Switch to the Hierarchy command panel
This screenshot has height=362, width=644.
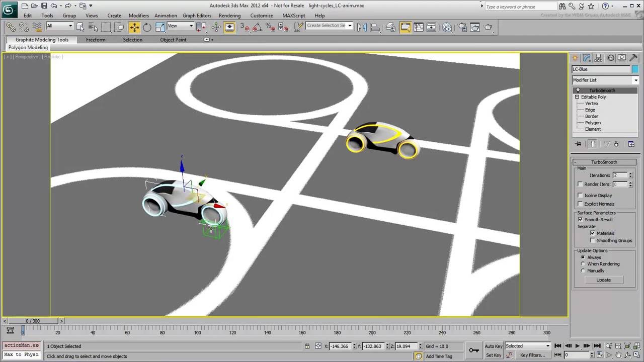point(599,58)
